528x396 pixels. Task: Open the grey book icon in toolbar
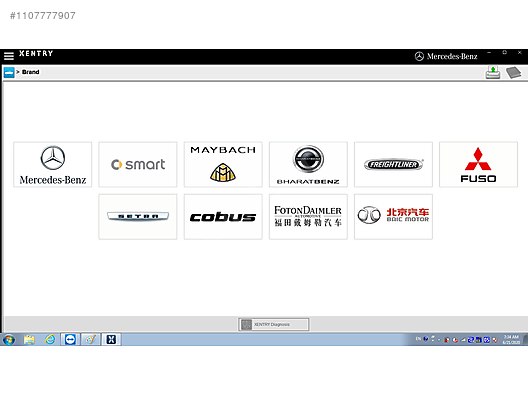[514, 72]
